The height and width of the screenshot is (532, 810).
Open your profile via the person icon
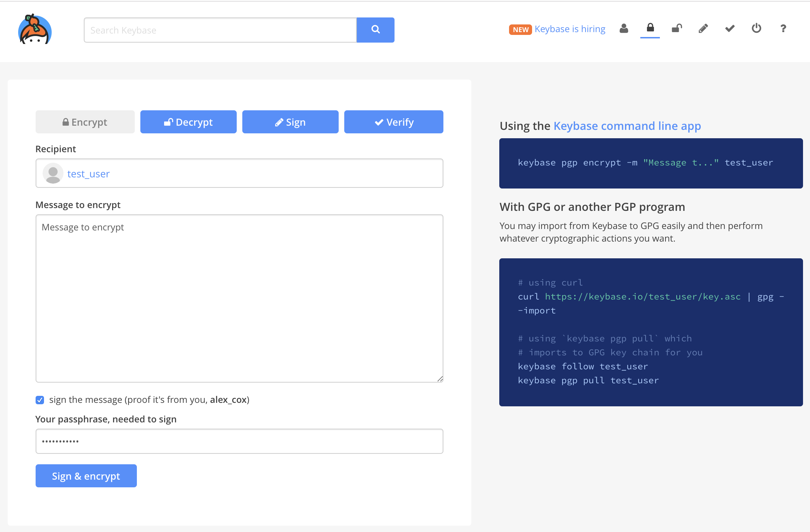pos(624,29)
